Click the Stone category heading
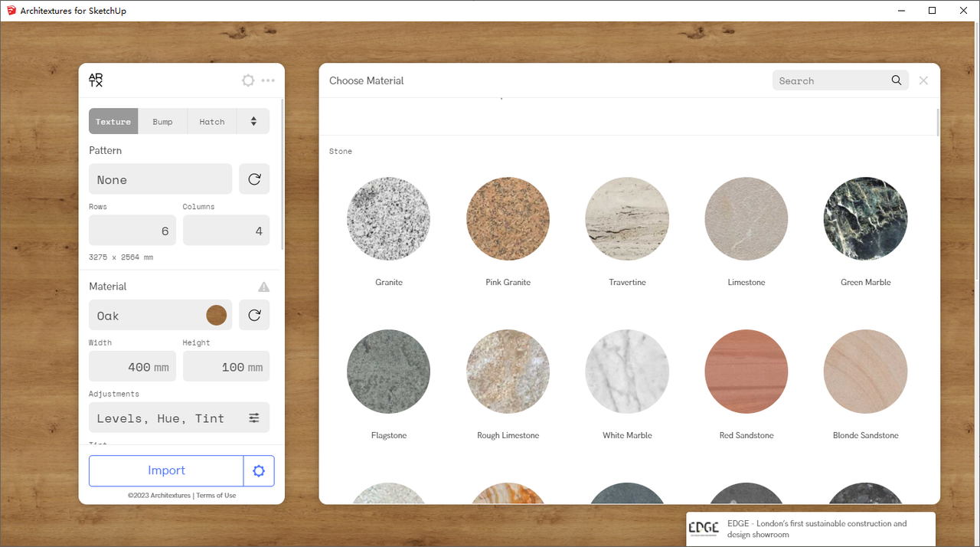 pos(341,152)
